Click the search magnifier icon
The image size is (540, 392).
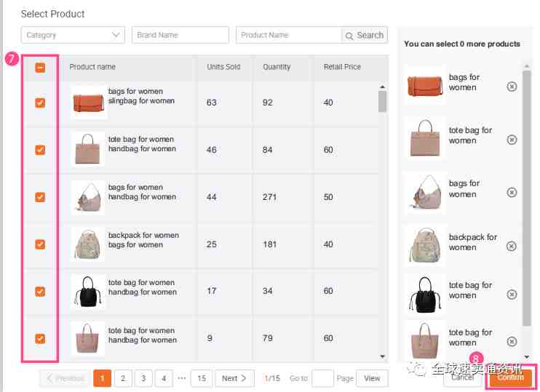click(349, 36)
